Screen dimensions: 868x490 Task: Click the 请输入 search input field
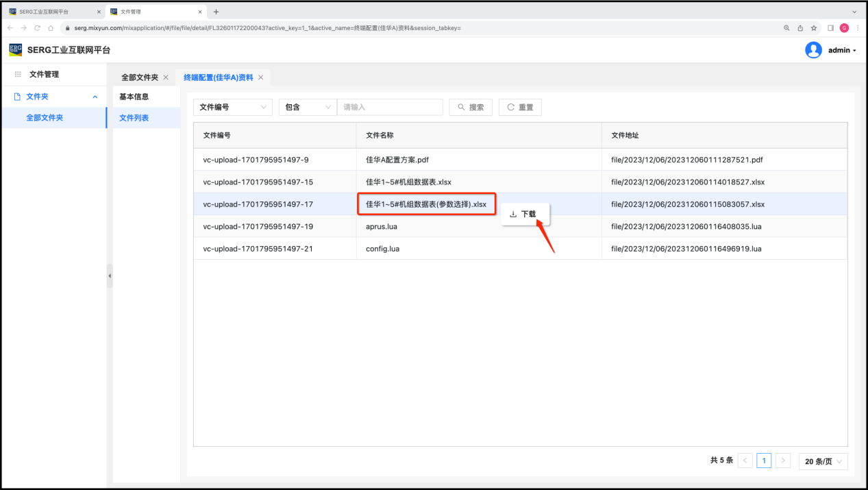pos(390,108)
